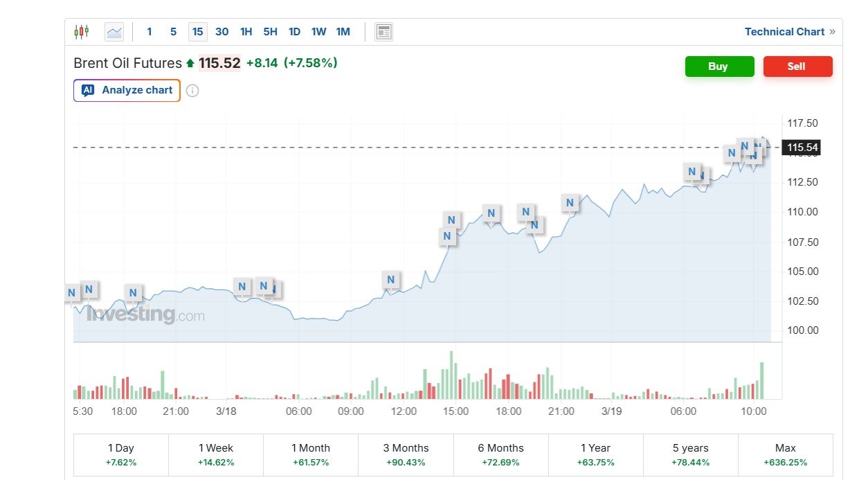Click the info icon beside Analyze chart

tap(192, 91)
